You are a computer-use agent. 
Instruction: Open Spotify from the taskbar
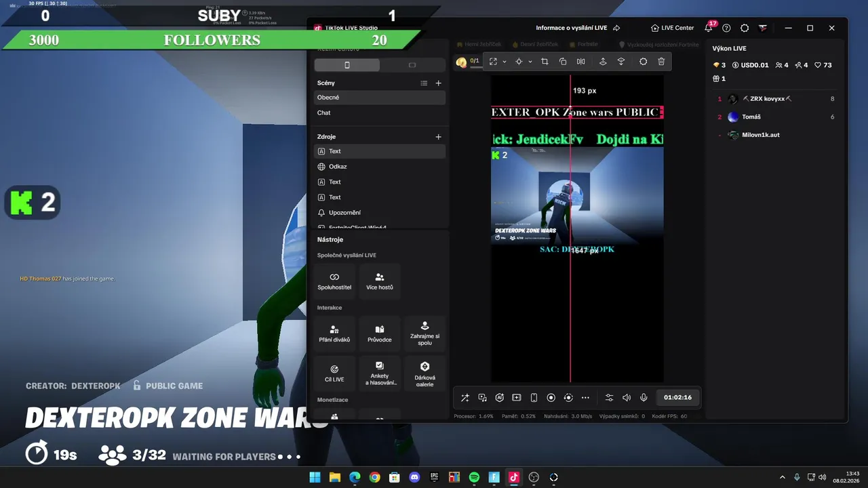[474, 477]
